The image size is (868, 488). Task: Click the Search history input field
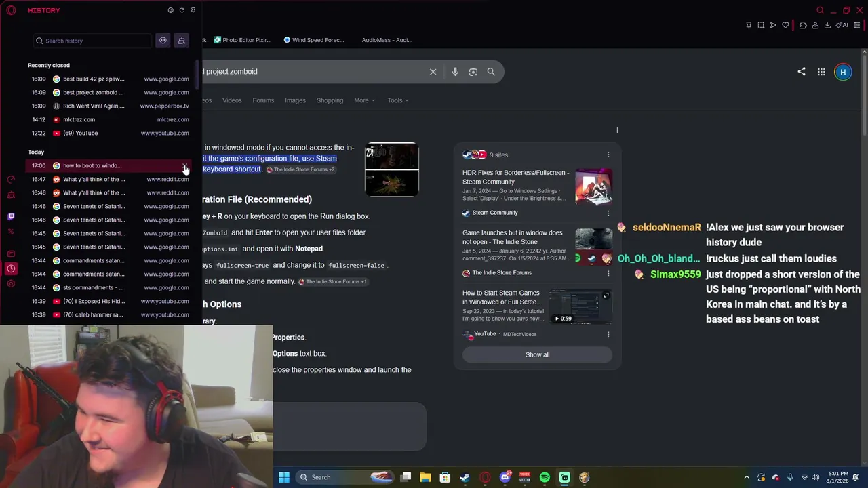[92, 41]
